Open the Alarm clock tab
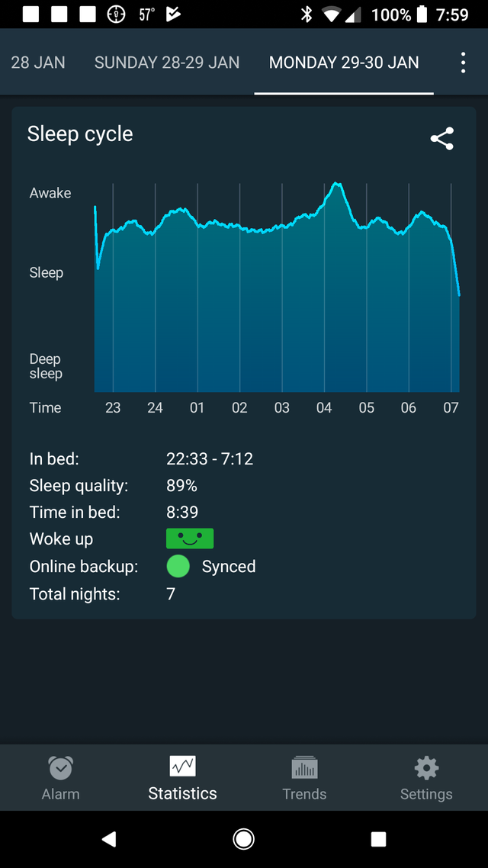The width and height of the screenshot is (488, 868). click(60, 767)
